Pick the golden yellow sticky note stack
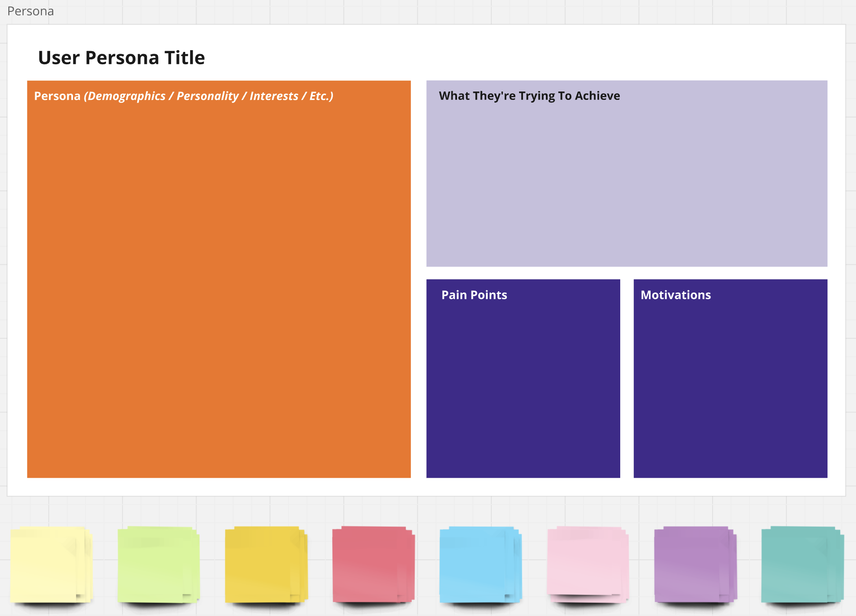This screenshot has height=616, width=856. tap(267, 565)
